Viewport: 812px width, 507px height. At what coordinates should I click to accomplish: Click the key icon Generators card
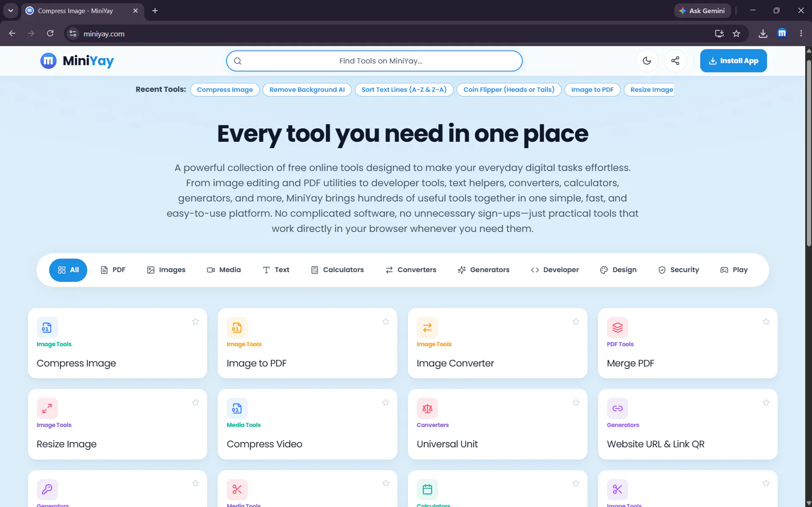click(x=47, y=489)
